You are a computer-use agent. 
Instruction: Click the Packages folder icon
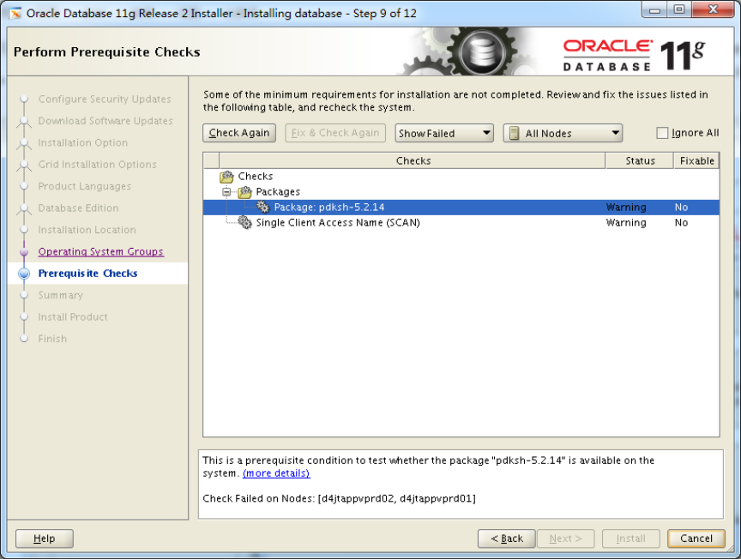(x=244, y=192)
